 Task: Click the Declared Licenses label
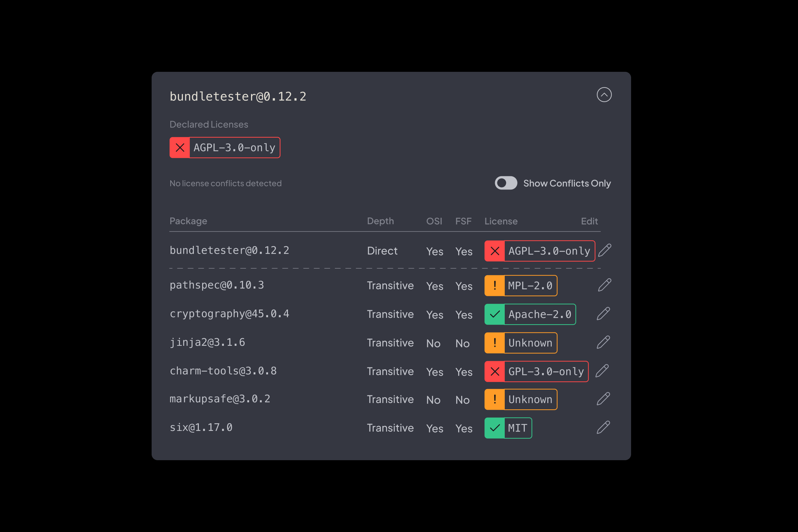[x=209, y=124]
